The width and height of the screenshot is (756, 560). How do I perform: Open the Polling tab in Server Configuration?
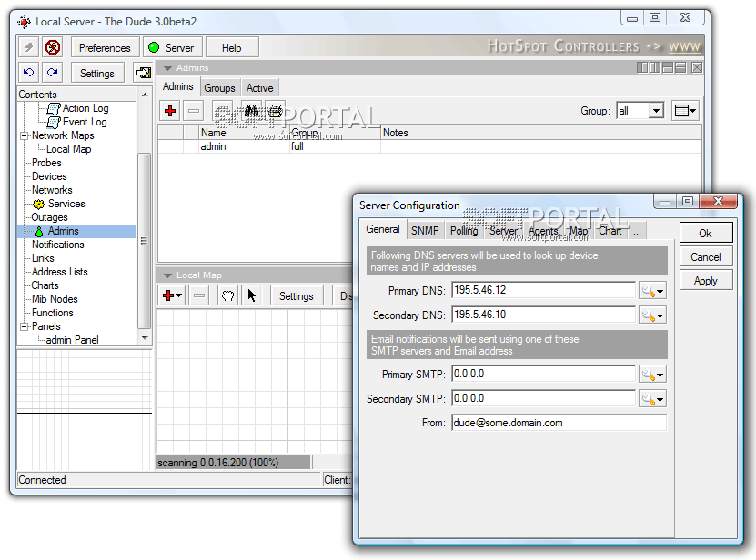click(464, 231)
